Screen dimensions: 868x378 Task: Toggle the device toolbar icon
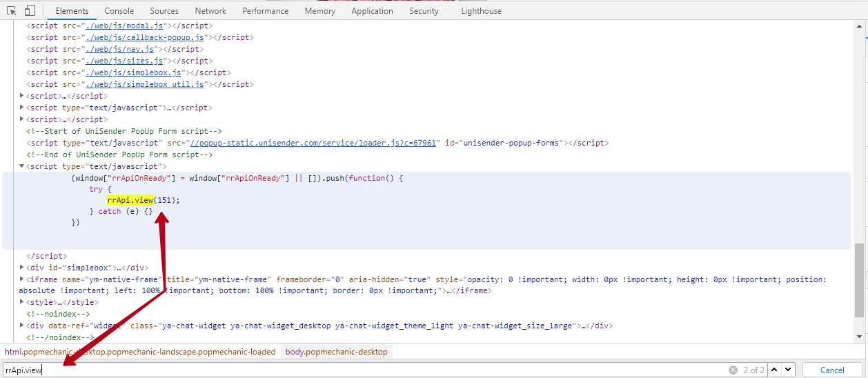pos(30,11)
